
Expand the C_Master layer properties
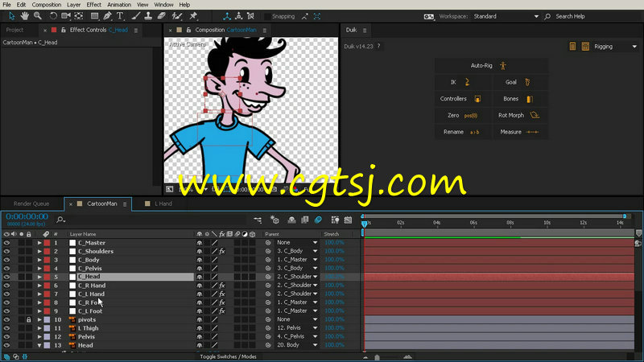[x=39, y=243]
